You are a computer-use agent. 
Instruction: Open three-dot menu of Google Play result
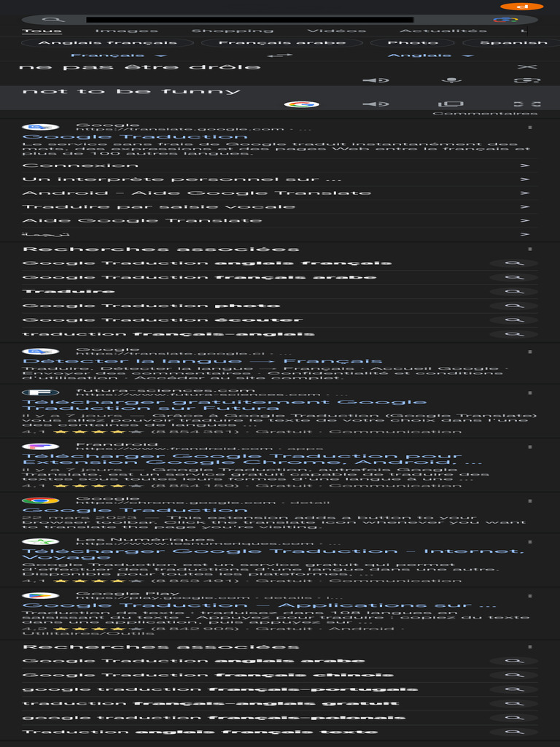530,597
